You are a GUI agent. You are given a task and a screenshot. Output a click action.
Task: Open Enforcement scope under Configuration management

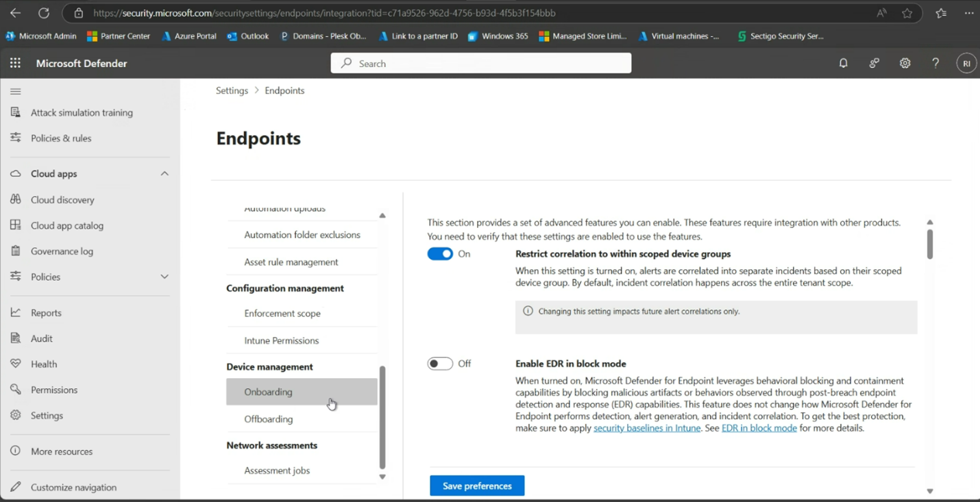(x=282, y=313)
